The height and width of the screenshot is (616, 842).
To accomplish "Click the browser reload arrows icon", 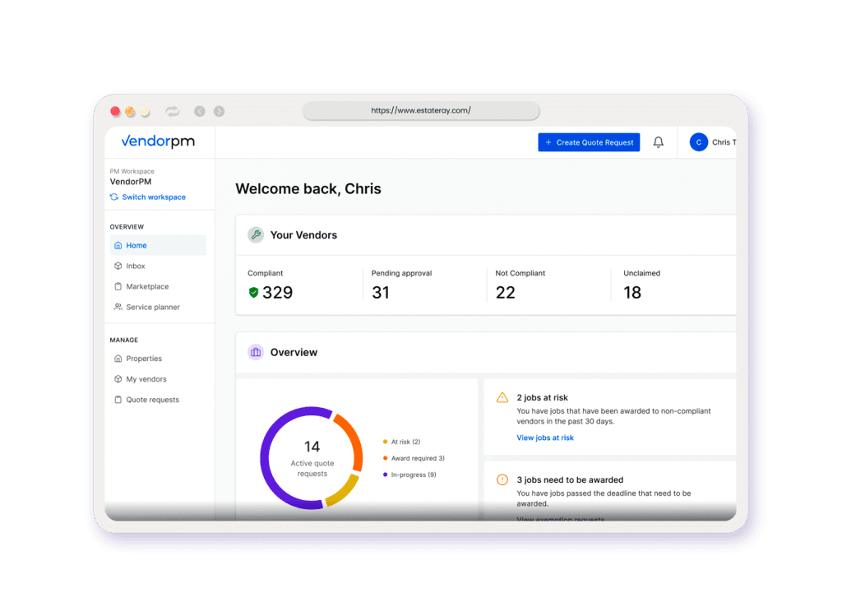I will (173, 111).
